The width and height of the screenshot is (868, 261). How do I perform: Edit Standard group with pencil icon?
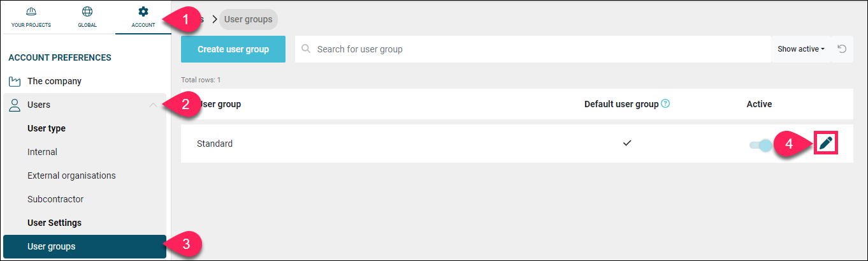tap(826, 143)
